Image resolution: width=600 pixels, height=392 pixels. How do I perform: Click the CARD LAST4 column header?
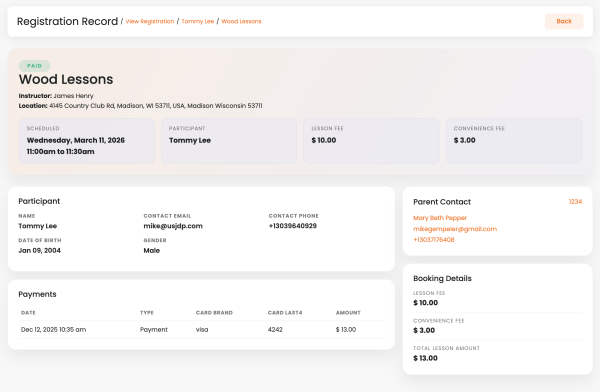click(285, 313)
